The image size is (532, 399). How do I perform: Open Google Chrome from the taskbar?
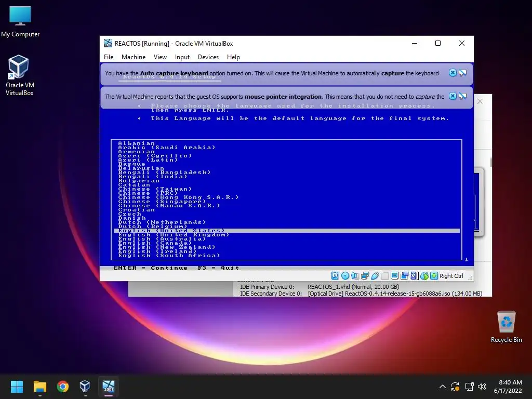63,387
